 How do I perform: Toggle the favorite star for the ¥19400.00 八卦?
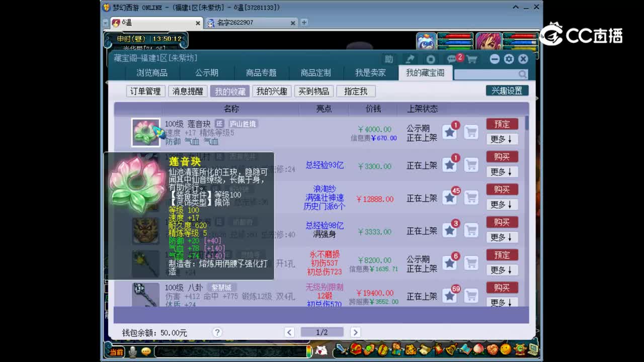450,296
